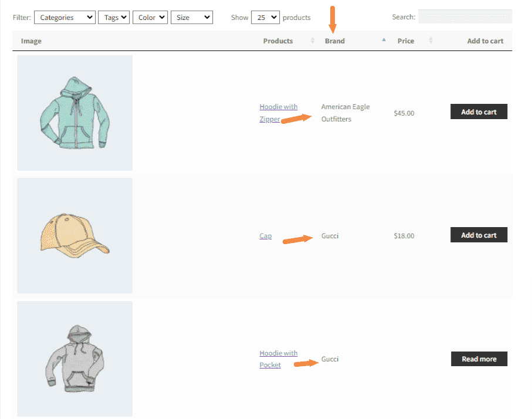Open the Tags filter dropdown
This screenshot has height=419, width=532.
click(114, 18)
